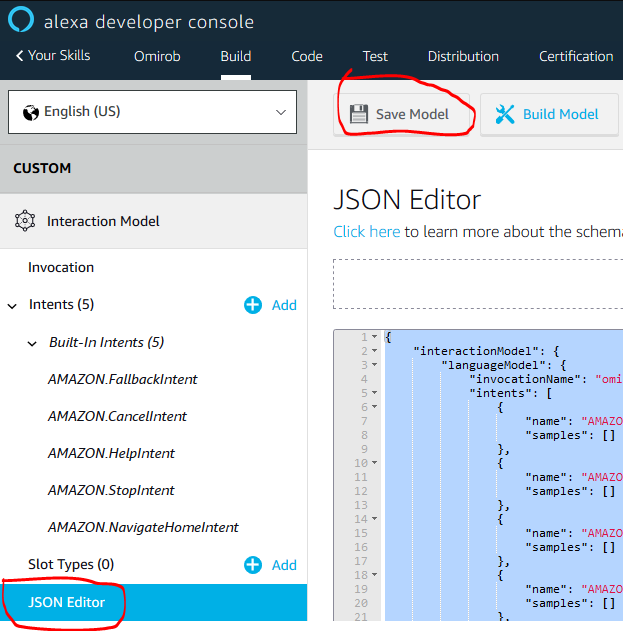This screenshot has height=631, width=623.
Task: Click the "interactionModel" key in the editor
Action: pos(479,351)
